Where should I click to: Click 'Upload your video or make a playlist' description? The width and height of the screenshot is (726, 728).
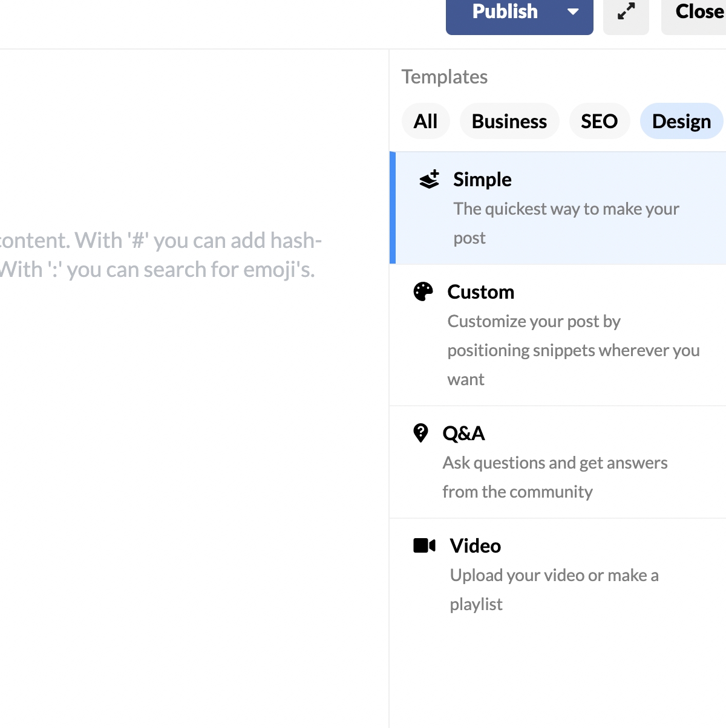click(x=554, y=590)
